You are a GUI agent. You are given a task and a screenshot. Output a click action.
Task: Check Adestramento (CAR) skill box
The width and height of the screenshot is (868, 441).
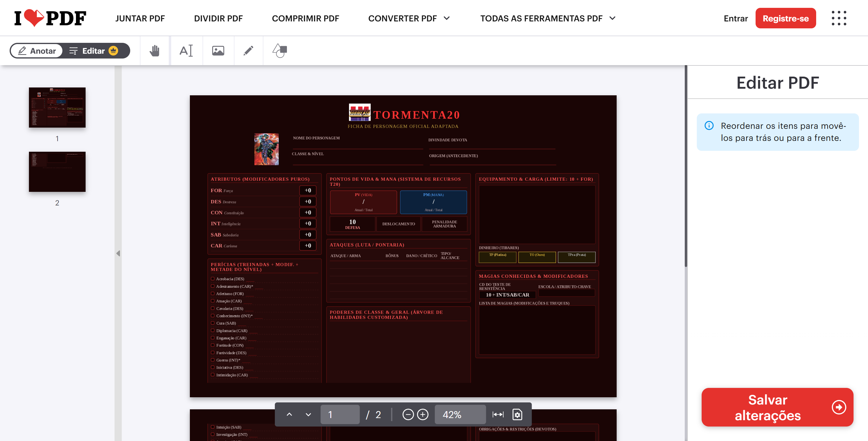(212, 286)
